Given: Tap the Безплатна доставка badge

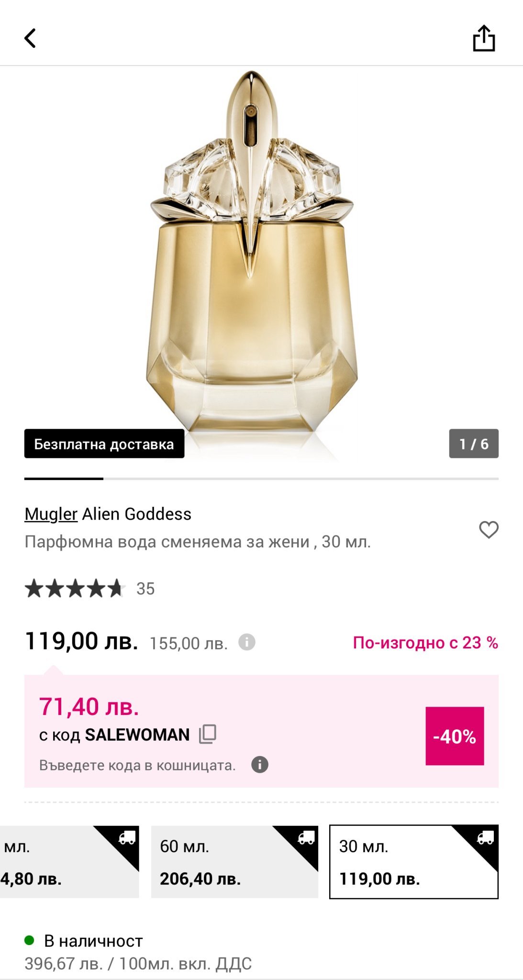Looking at the screenshot, I should click(104, 444).
